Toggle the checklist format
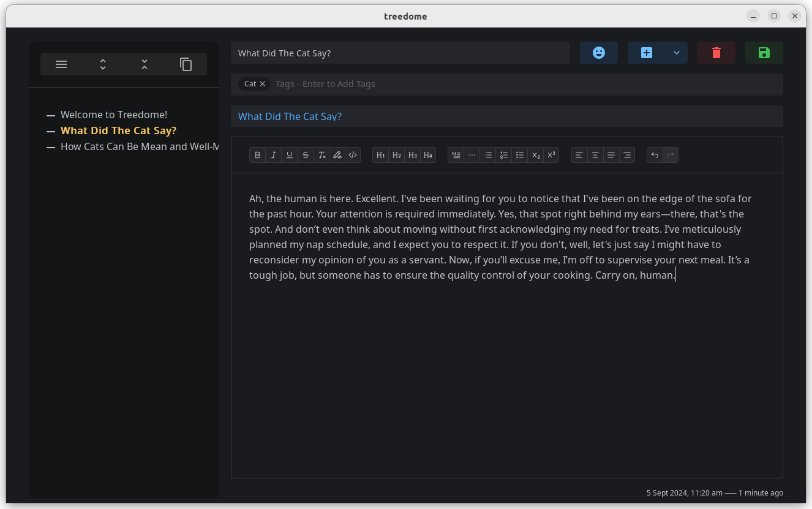This screenshot has height=509, width=812. 519,155
